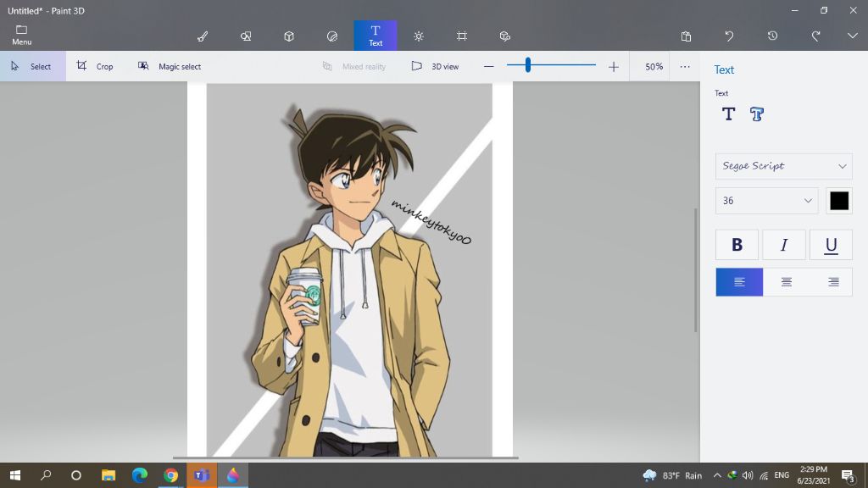
Task: Undo the last action
Action: click(729, 36)
